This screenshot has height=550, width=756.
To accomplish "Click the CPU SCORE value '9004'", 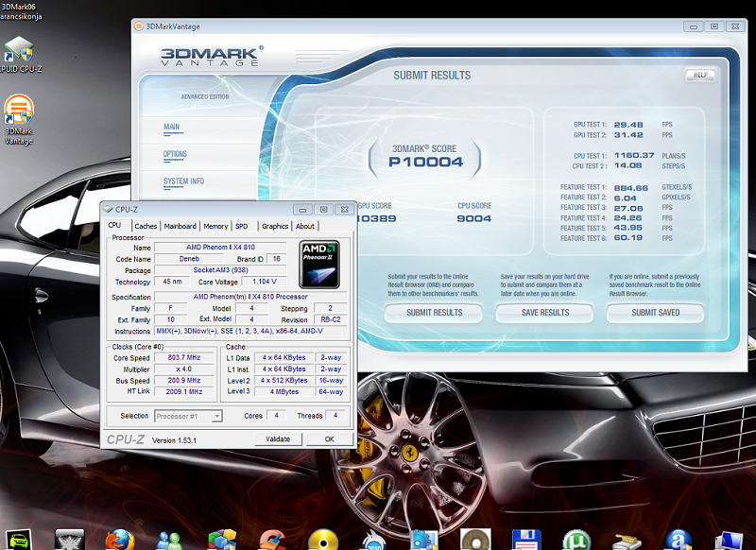I will (x=474, y=219).
